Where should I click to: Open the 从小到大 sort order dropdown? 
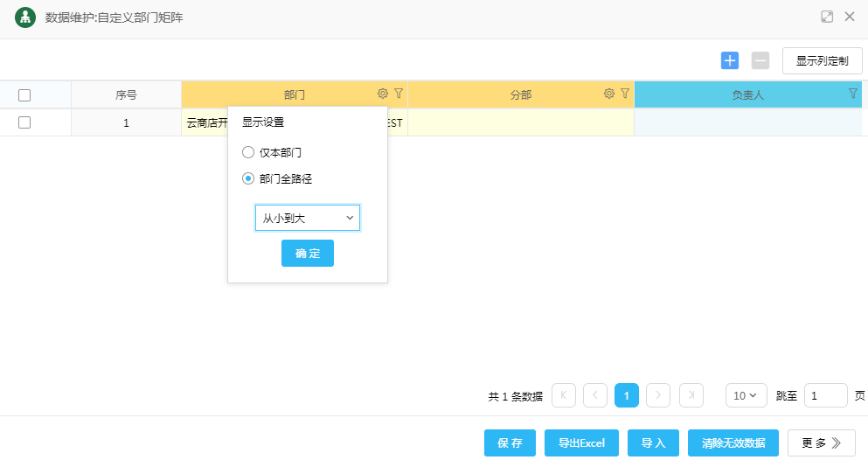pos(308,218)
